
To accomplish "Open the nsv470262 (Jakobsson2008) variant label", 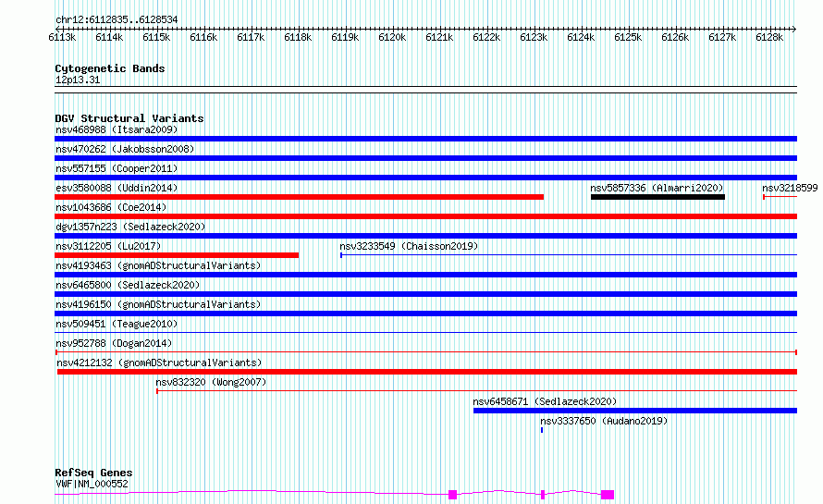I will click(125, 149).
